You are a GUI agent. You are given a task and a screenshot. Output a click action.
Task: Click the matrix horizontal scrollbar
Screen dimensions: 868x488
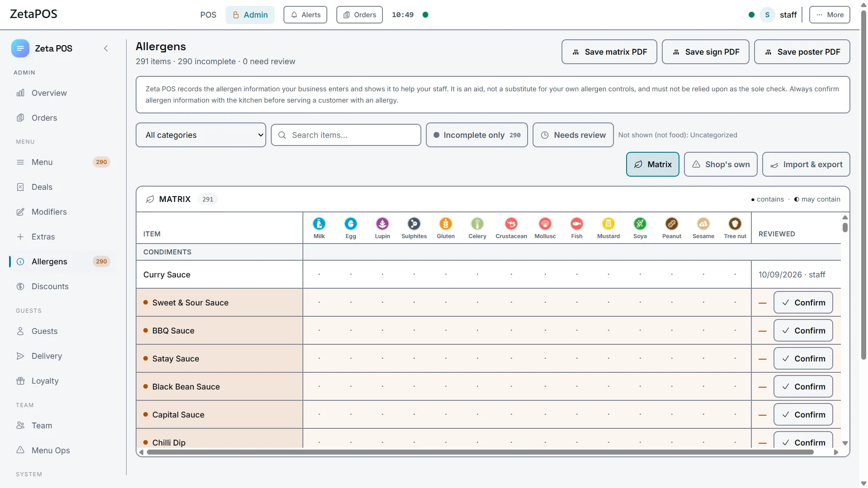(480, 452)
